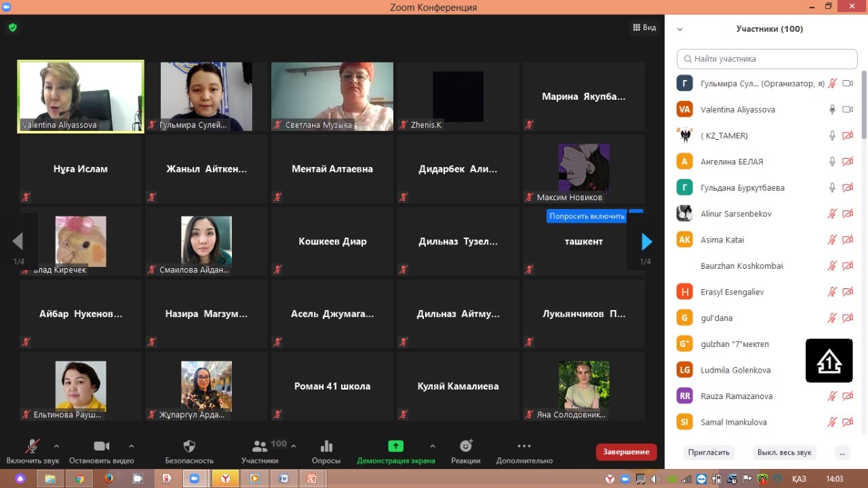Toggle microphone for Гульдана Буркутбаева
868x488 pixels.
point(832,187)
